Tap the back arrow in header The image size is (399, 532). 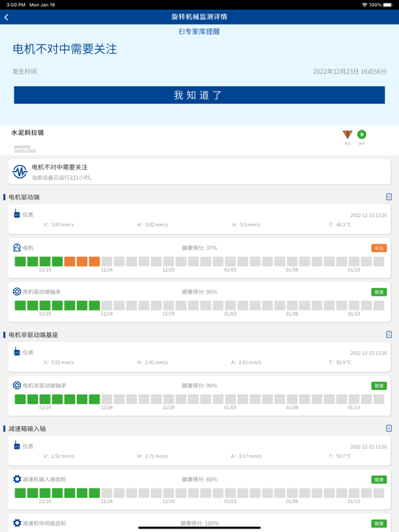(6, 17)
